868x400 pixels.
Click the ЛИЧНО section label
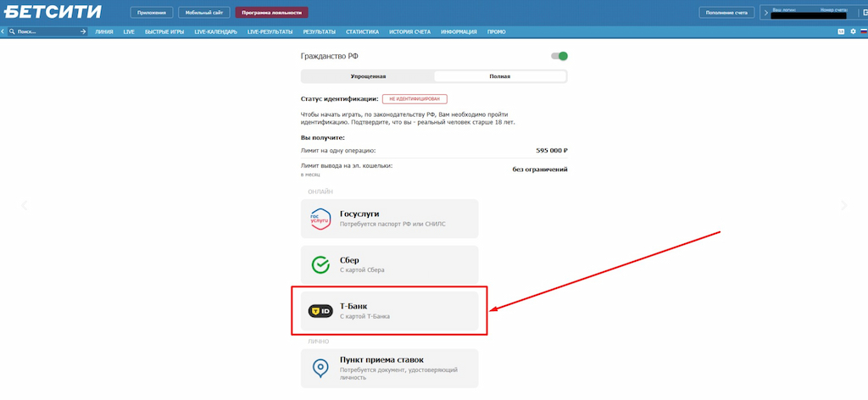point(319,342)
